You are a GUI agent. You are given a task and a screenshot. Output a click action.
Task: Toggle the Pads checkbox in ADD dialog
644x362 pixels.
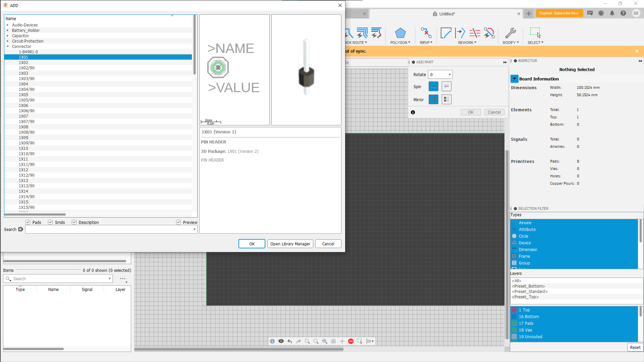pyautogui.click(x=28, y=222)
